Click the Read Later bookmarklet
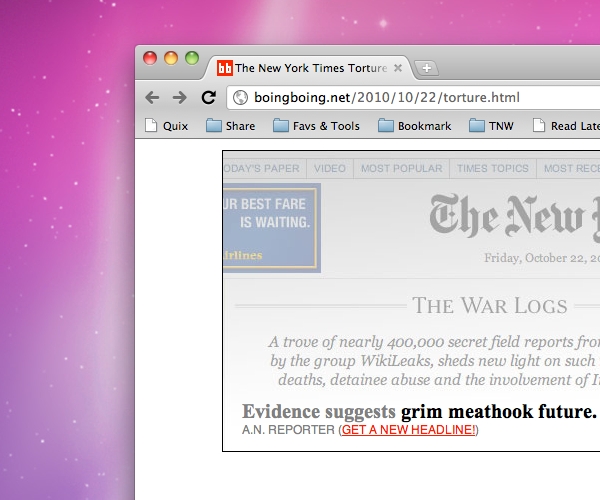The image size is (600, 500). coord(566,126)
